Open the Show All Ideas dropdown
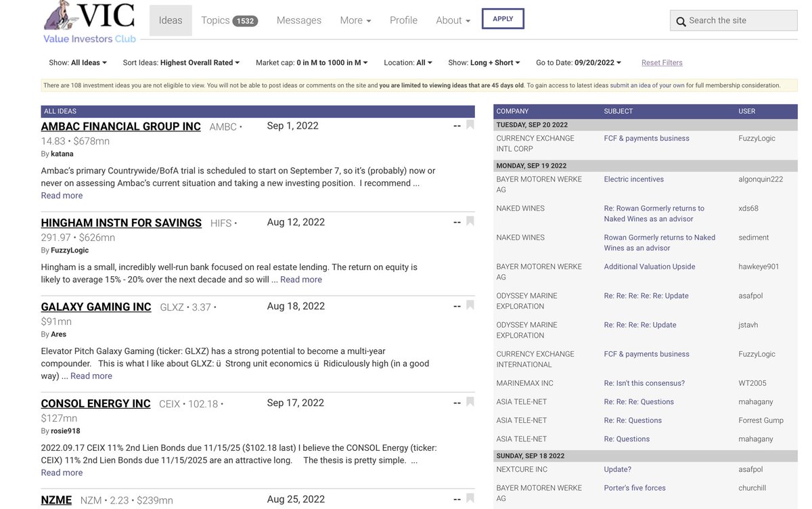This screenshot has height=509, width=812. [78, 63]
